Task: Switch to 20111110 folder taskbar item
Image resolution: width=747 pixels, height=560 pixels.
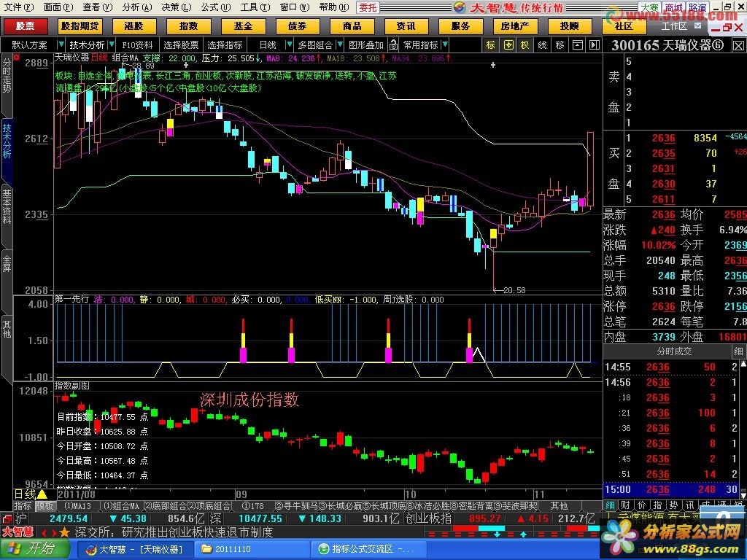Action: (x=254, y=549)
